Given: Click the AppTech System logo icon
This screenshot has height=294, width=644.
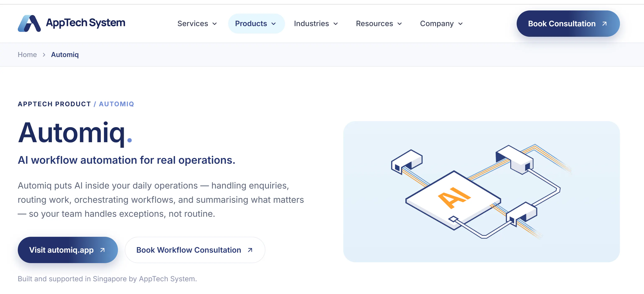Looking at the screenshot, I should point(29,23).
